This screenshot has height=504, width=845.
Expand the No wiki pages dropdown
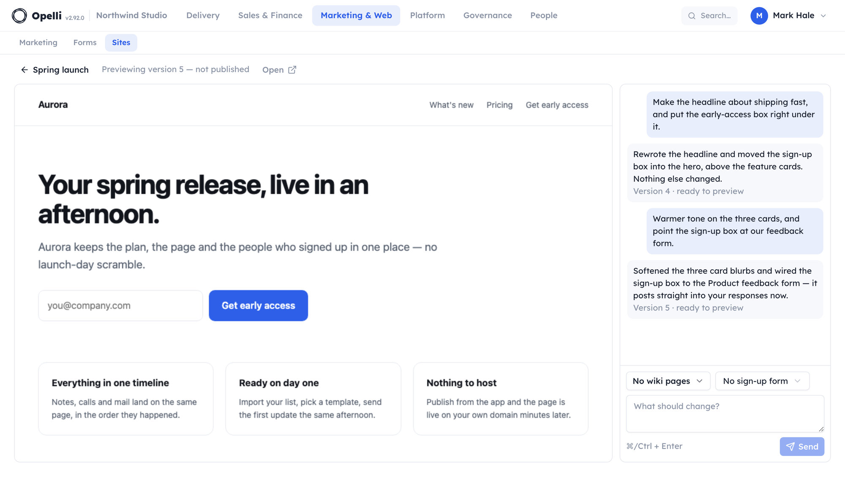tap(668, 381)
